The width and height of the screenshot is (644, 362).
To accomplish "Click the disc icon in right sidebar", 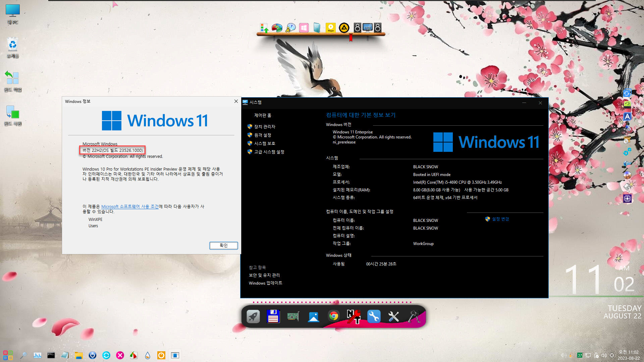I will 628,175.
